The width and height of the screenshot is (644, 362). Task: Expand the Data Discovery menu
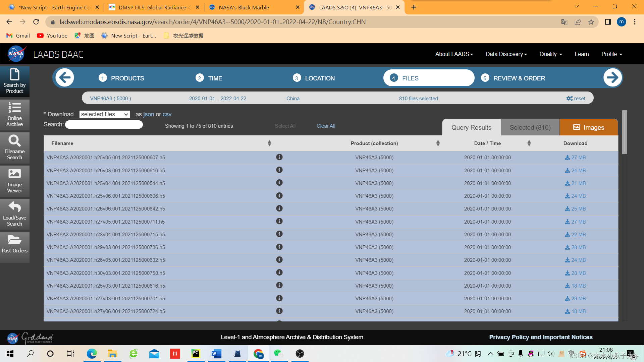[506, 54]
